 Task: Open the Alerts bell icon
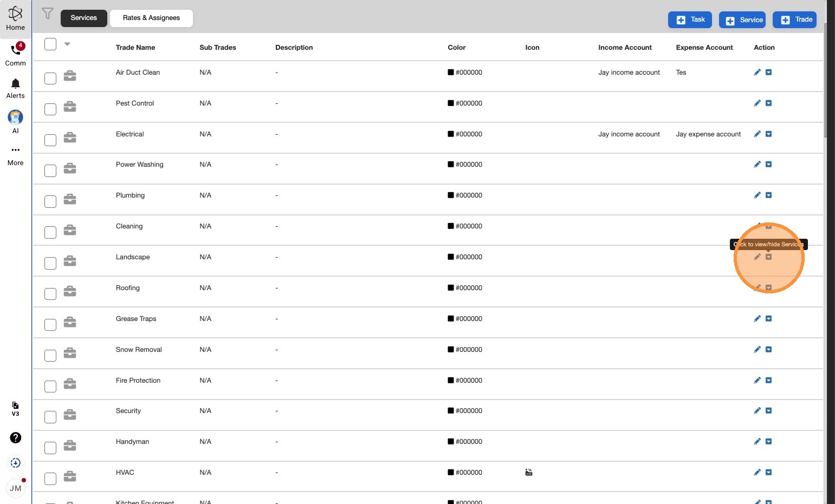(16, 84)
